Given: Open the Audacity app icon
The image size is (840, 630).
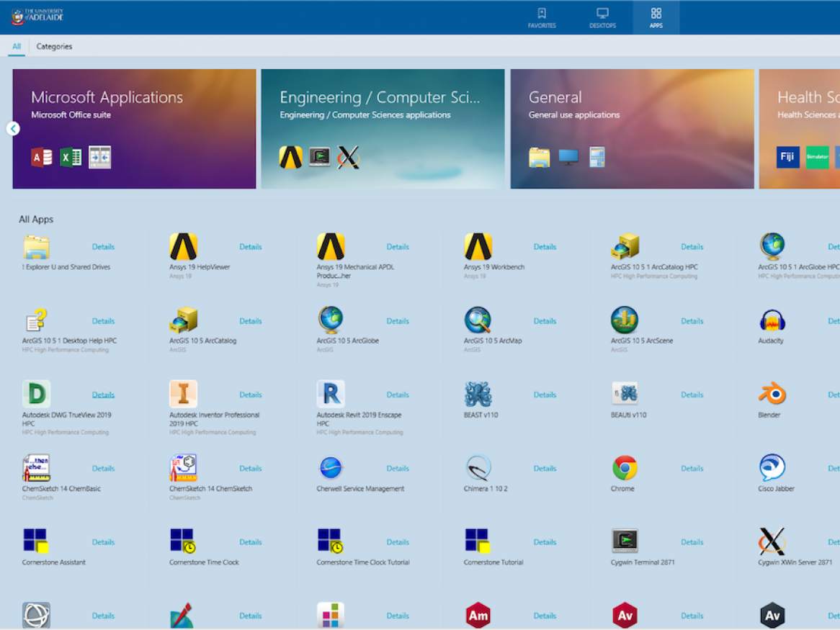Looking at the screenshot, I should pos(772,320).
